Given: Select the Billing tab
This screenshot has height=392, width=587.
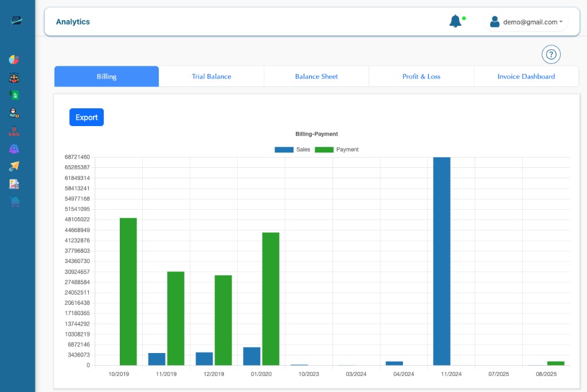Looking at the screenshot, I should pos(107,76).
